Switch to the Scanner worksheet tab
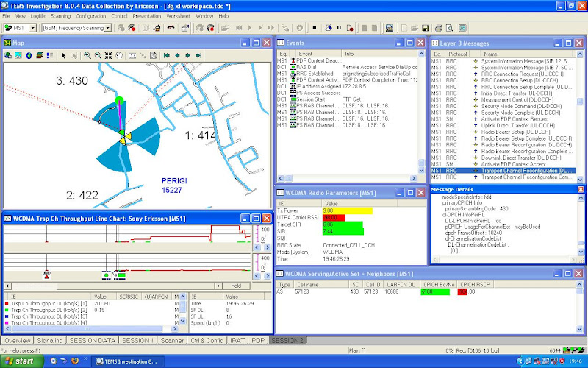Viewport: 588px width, 368px height. pyautogui.click(x=172, y=340)
